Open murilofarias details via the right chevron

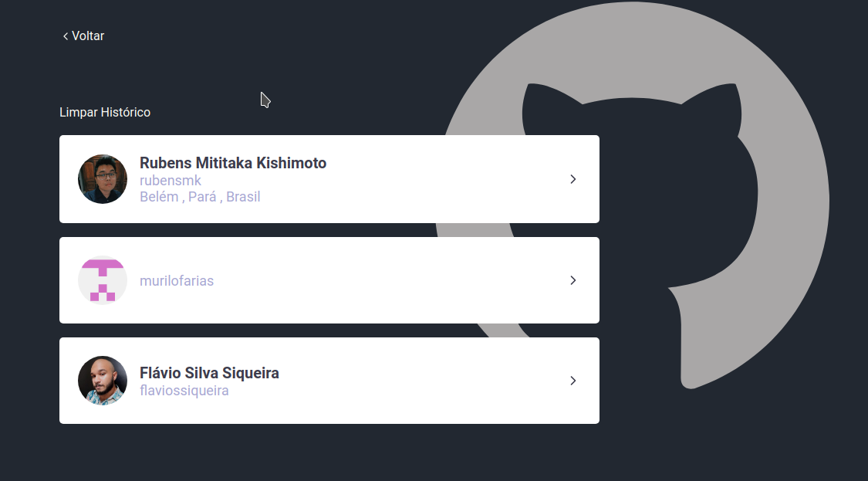[573, 280]
